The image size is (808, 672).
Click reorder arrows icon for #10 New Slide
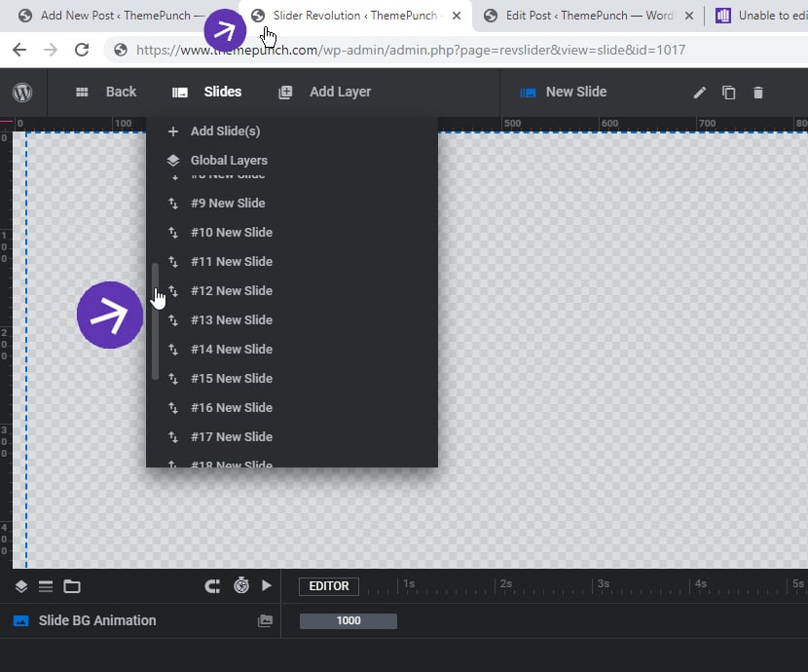click(x=173, y=233)
